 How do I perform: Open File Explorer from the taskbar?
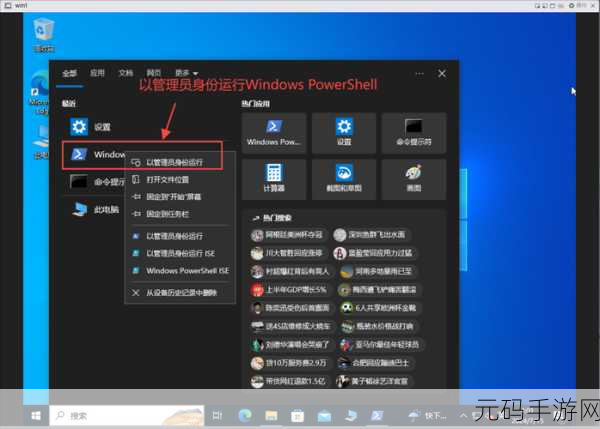[271, 416]
